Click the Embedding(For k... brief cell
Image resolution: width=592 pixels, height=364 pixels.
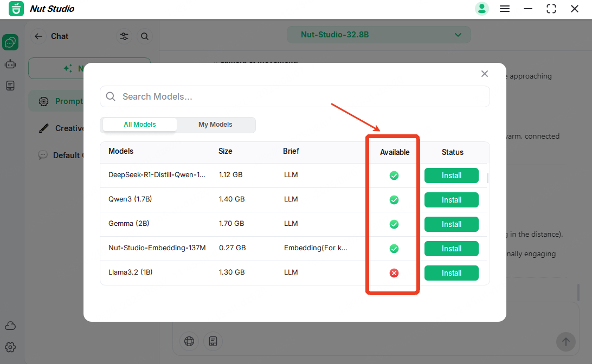coord(316,248)
